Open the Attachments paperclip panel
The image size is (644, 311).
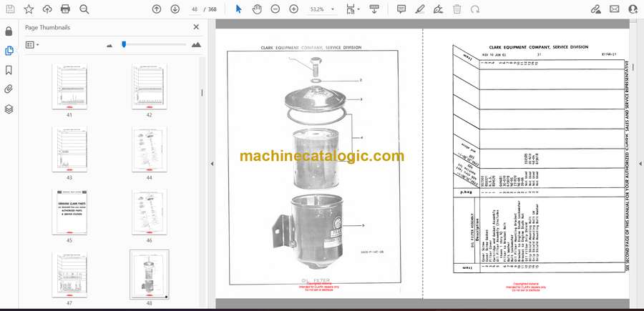[9, 89]
